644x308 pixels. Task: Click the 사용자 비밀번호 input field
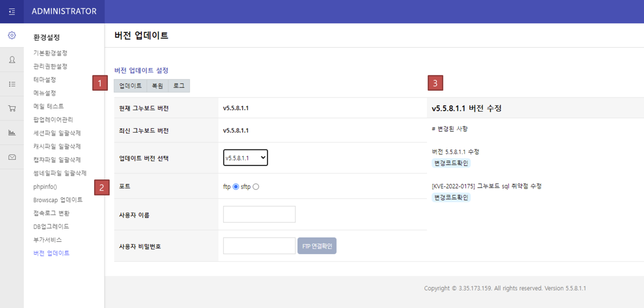click(x=259, y=246)
